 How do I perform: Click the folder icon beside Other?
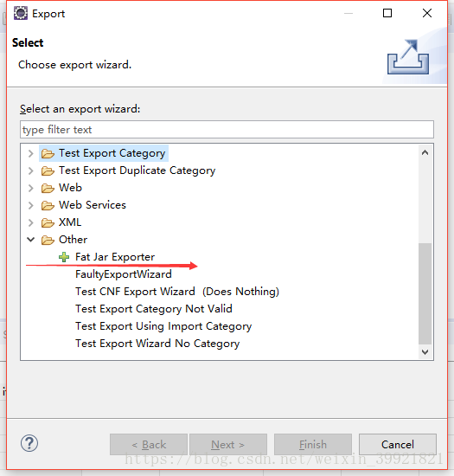[x=48, y=240]
